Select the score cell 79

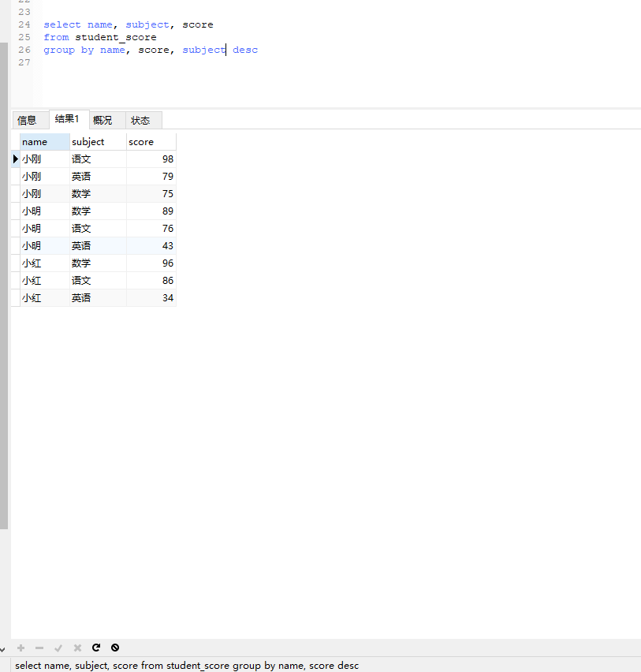[x=151, y=177]
